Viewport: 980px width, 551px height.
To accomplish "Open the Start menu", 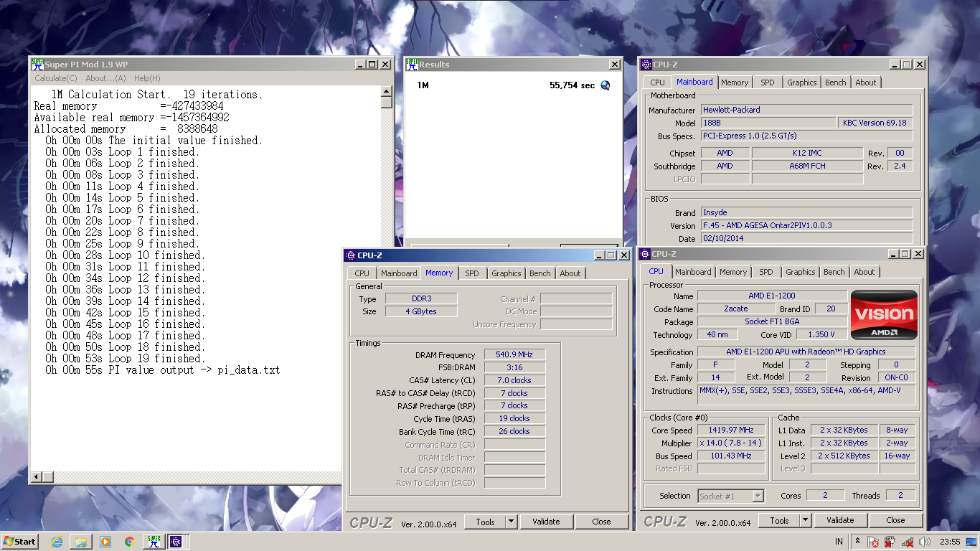I will [20, 542].
